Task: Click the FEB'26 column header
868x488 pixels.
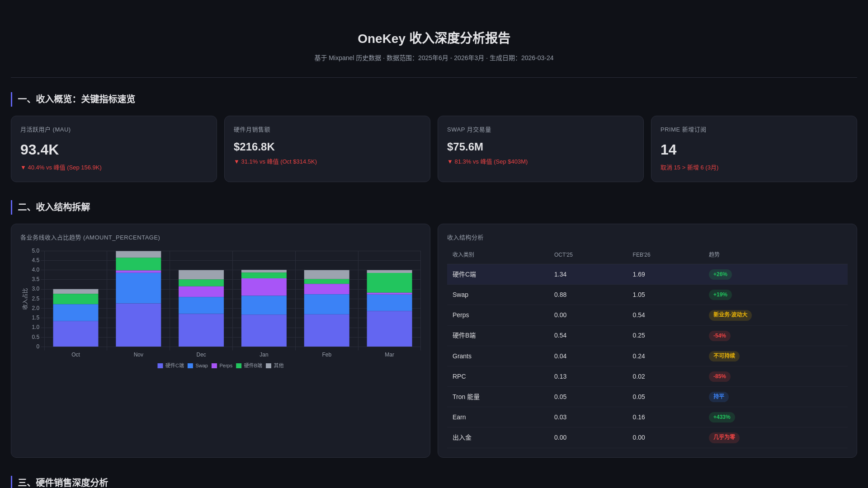Action: 642,255
